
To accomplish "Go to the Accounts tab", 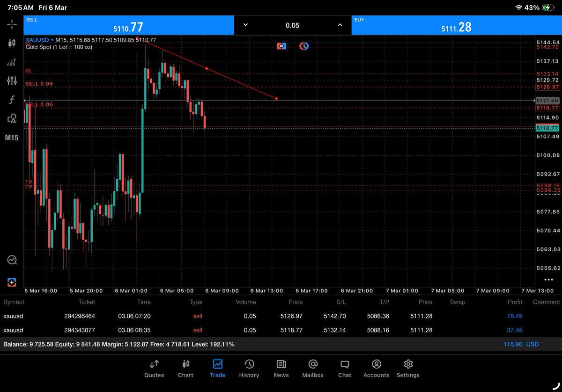I will (377, 369).
